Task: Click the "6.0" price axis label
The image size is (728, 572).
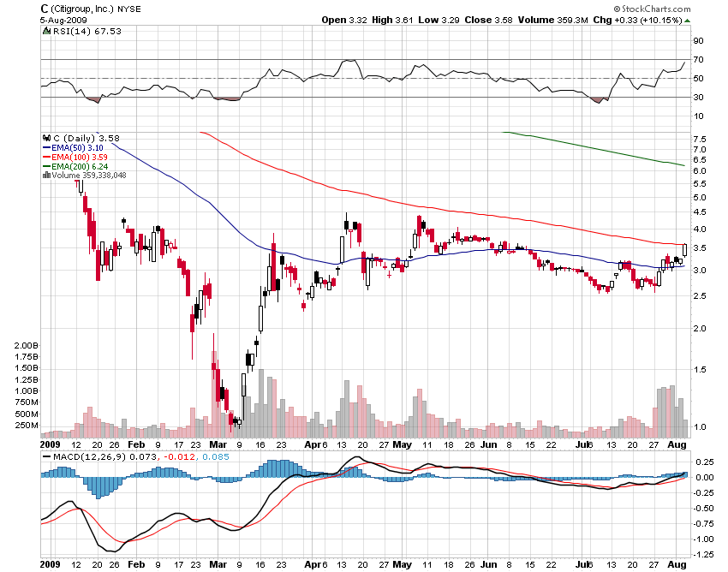Action: pos(700,171)
